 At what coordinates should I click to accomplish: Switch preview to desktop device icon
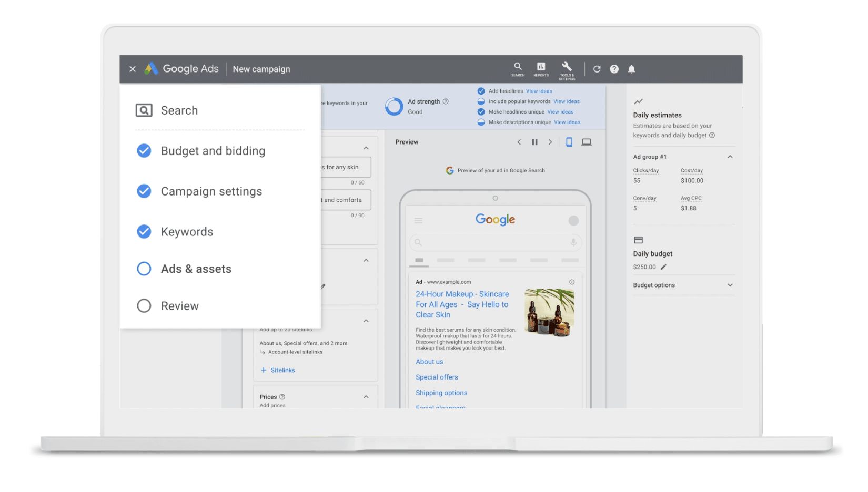coord(587,142)
